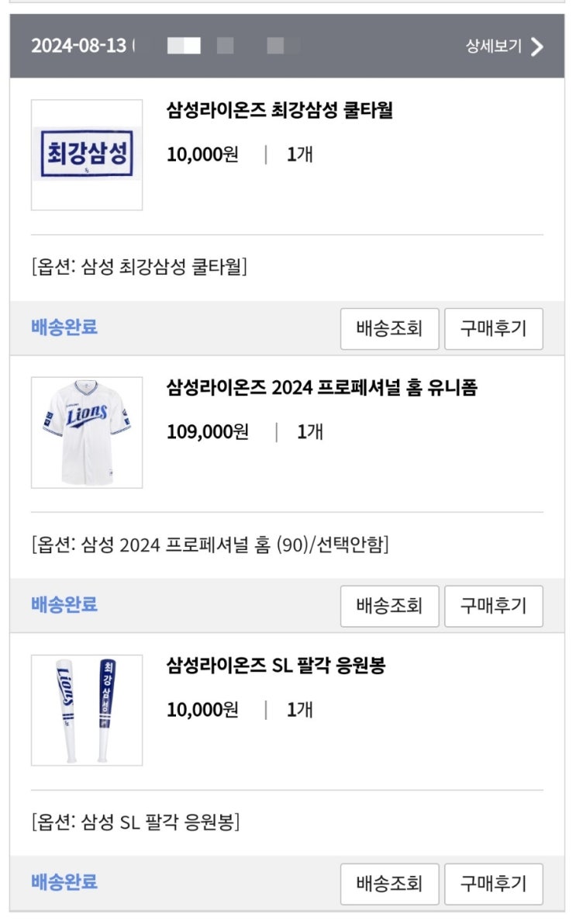
Task: Track delivery for the cool towel
Action: click(389, 328)
